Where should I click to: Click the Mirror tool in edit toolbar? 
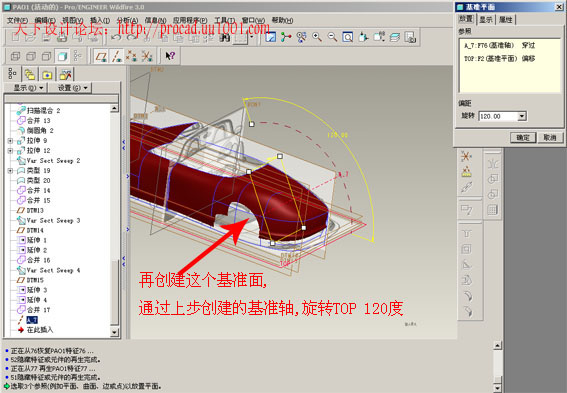point(493,163)
